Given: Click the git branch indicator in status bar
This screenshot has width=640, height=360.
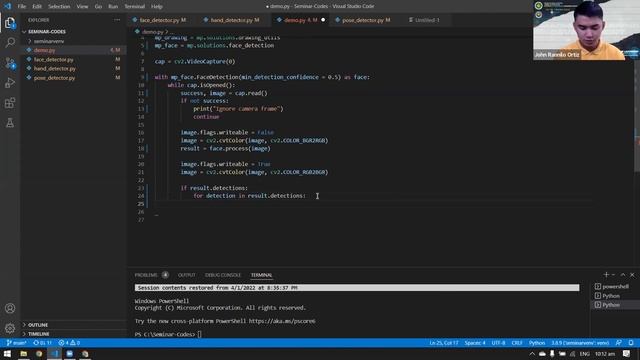Looking at the screenshot, I should pos(17,343).
